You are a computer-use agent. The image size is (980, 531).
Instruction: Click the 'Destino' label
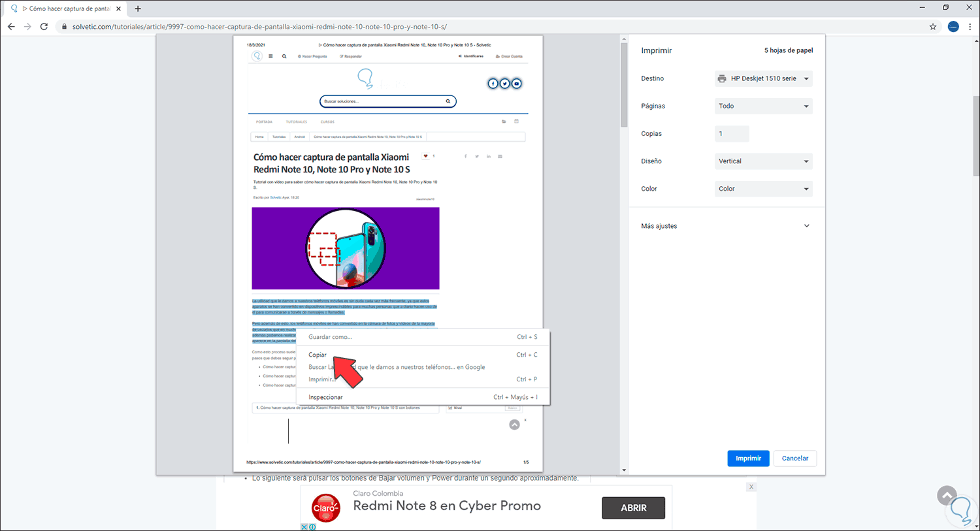pyautogui.click(x=652, y=78)
